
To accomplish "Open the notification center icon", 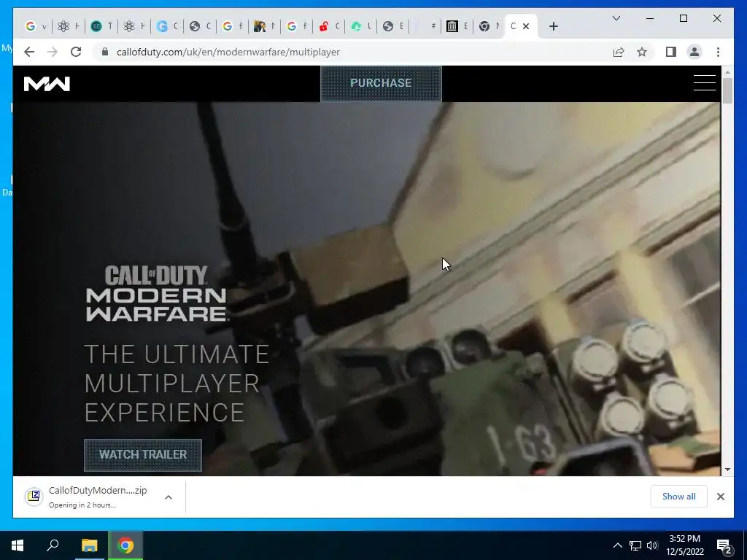I will point(724,546).
